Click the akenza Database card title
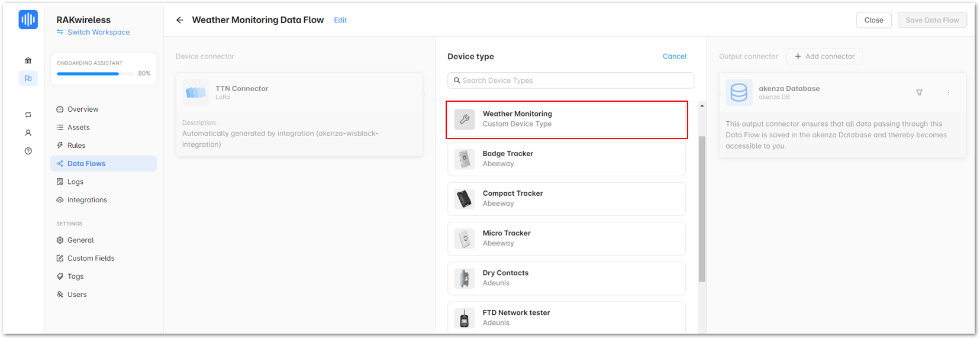This screenshot has height=339, width=980. point(789,89)
